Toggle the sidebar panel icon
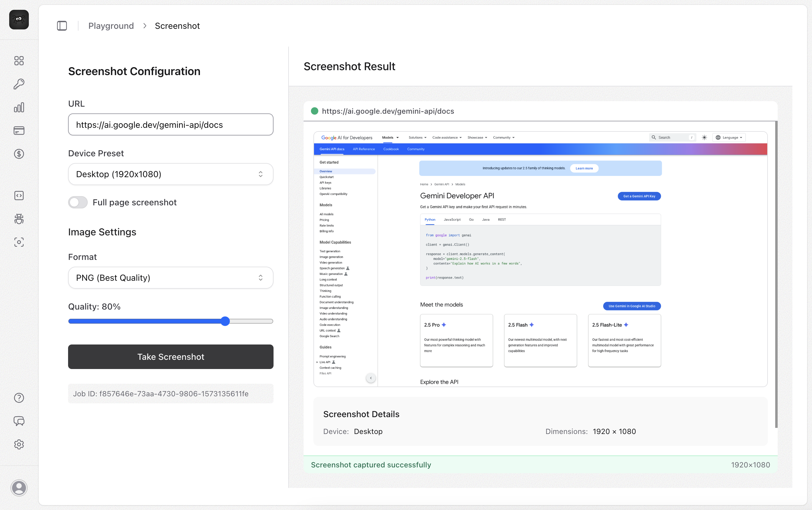 pos(62,26)
